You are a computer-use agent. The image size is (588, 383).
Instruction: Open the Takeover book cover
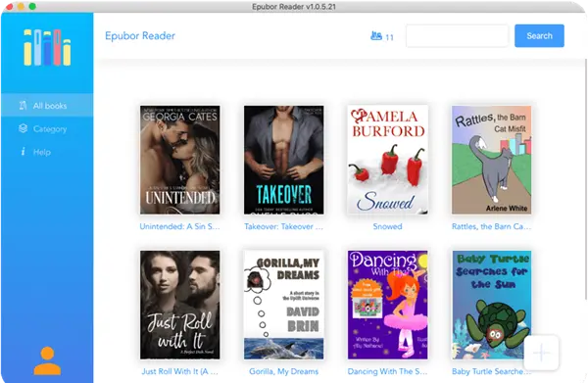click(284, 160)
